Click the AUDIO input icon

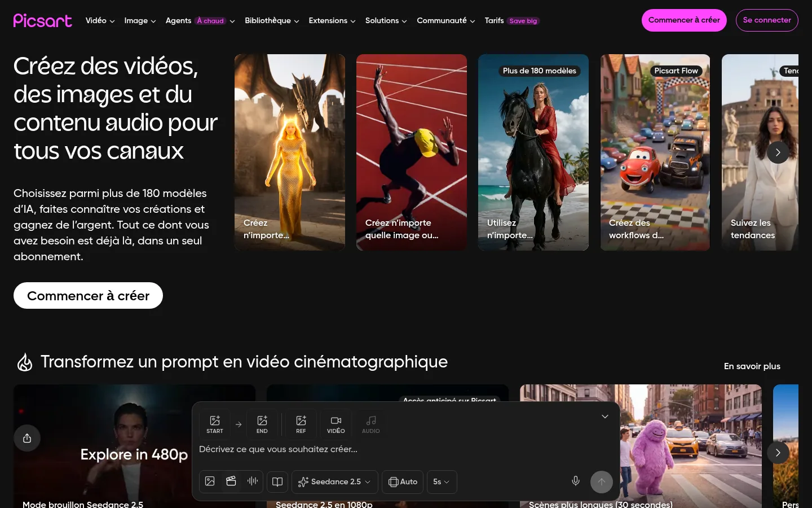pyautogui.click(x=371, y=424)
